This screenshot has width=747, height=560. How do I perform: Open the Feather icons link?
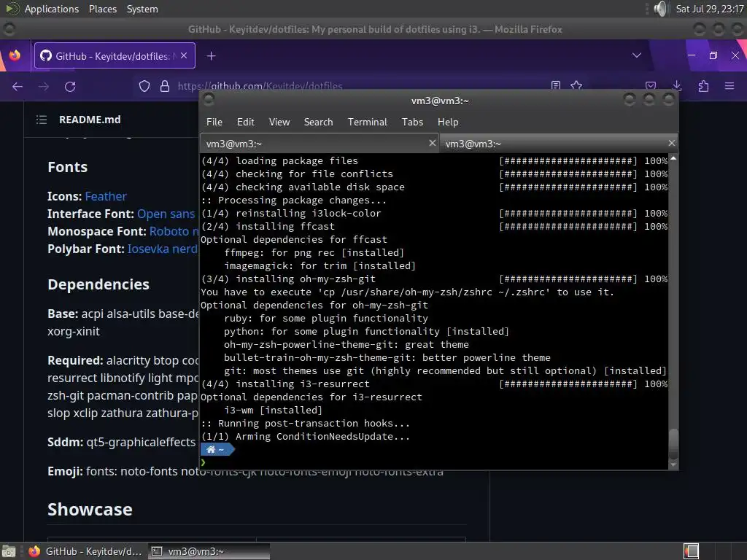(106, 196)
